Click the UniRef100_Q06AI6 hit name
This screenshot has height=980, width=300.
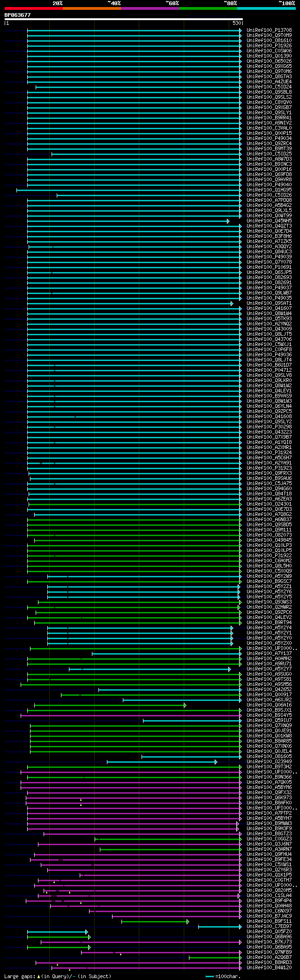click(x=269, y=705)
